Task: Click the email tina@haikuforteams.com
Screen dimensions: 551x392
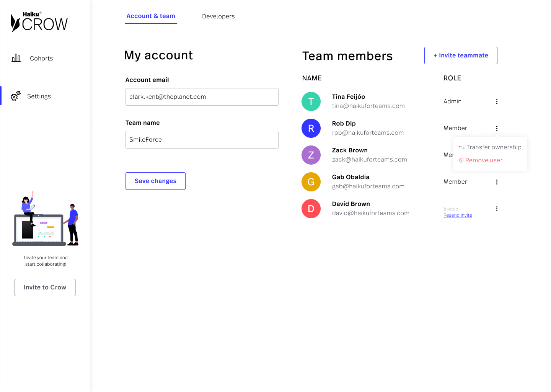Action: 368,106
